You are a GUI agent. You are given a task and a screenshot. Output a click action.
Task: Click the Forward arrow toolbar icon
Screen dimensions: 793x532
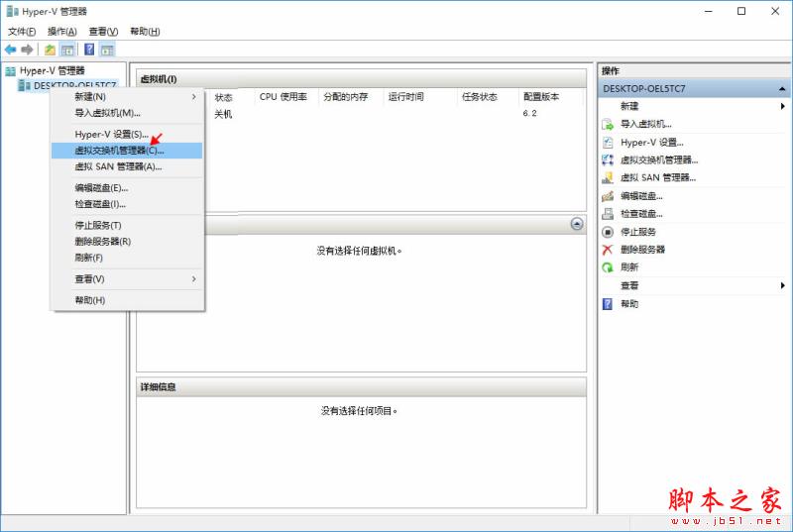pos(27,50)
